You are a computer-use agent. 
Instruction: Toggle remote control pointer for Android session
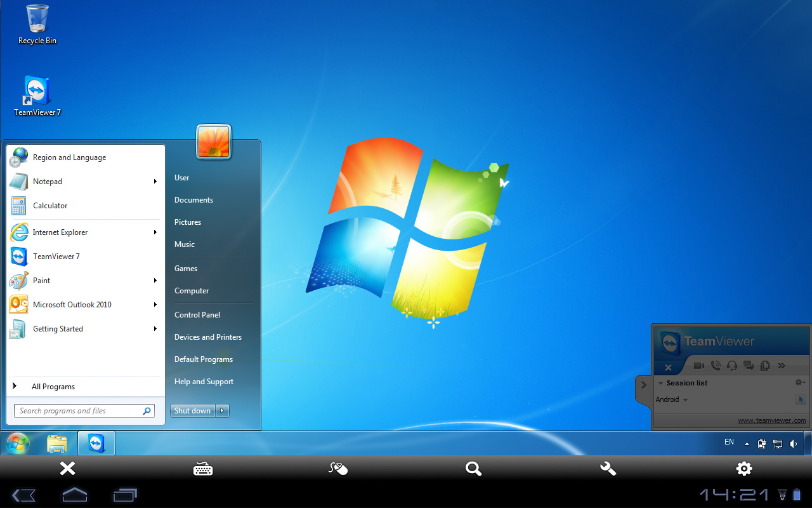(800, 399)
